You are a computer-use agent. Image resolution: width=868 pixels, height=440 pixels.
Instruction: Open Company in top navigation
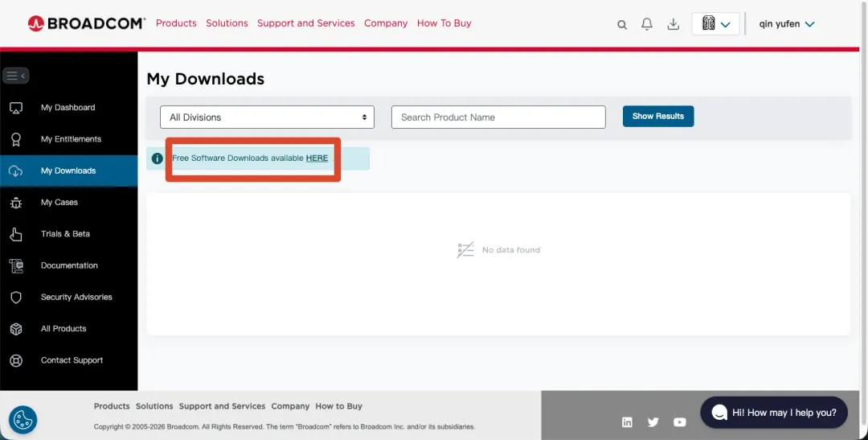click(x=386, y=23)
